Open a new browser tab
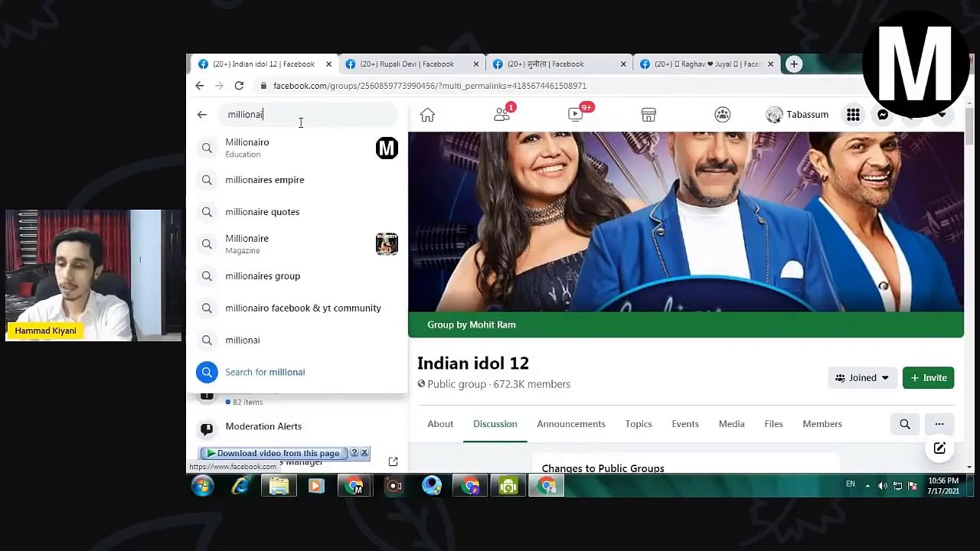 tap(794, 64)
